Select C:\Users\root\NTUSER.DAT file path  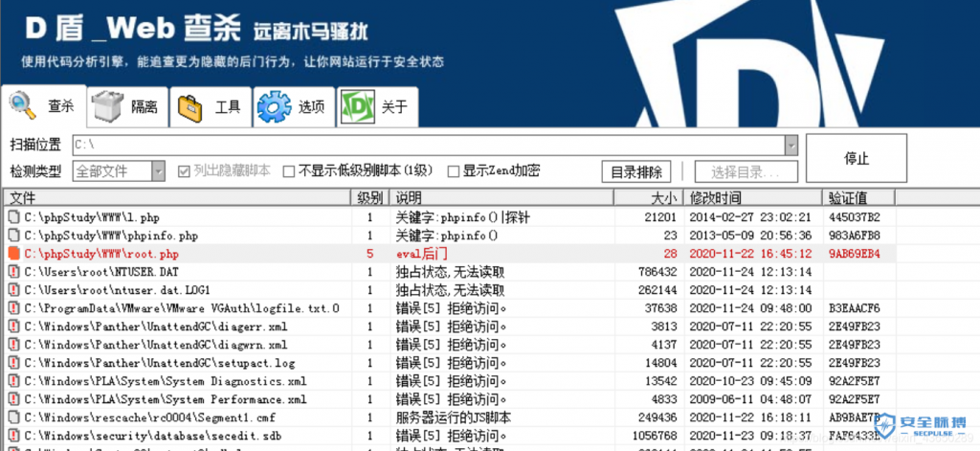(x=101, y=272)
